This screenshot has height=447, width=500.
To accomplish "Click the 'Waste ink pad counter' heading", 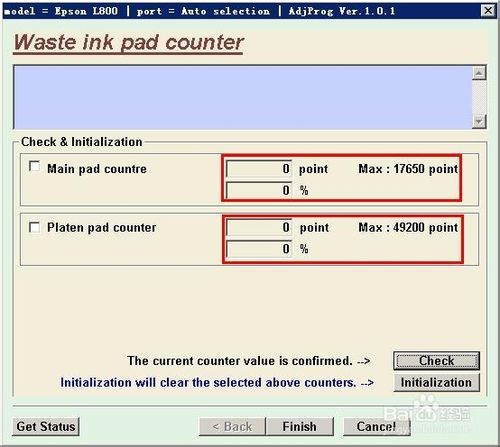I will point(129,43).
